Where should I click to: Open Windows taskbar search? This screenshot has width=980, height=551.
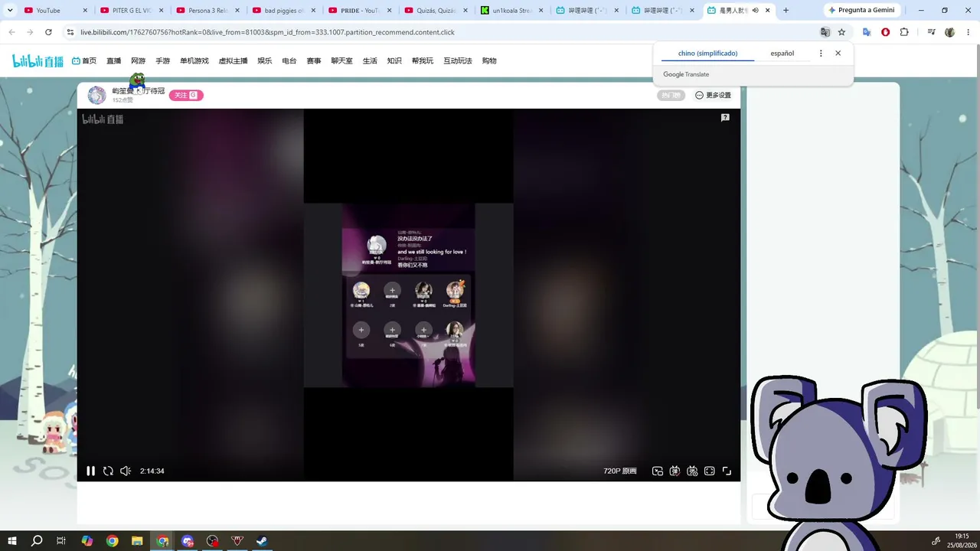click(x=37, y=541)
